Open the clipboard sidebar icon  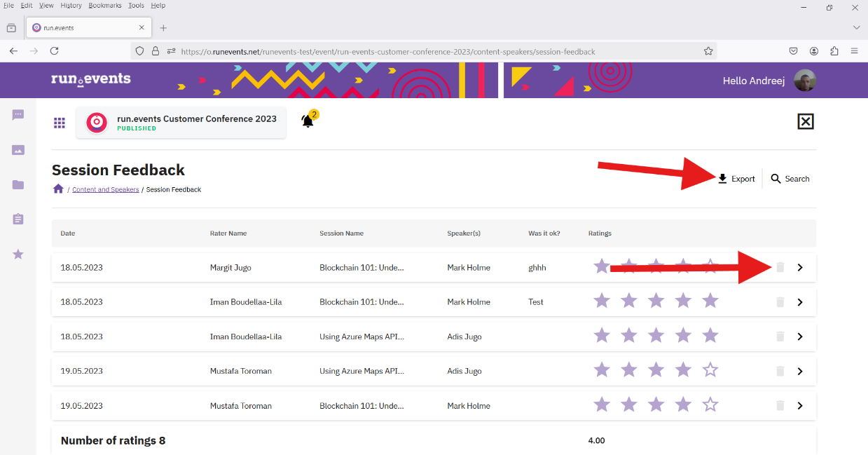point(18,219)
